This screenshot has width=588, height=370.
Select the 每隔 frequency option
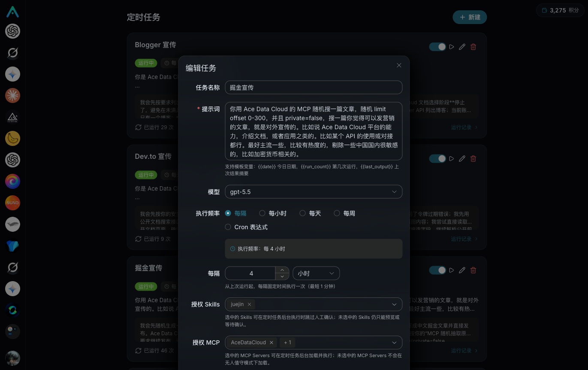(235, 213)
